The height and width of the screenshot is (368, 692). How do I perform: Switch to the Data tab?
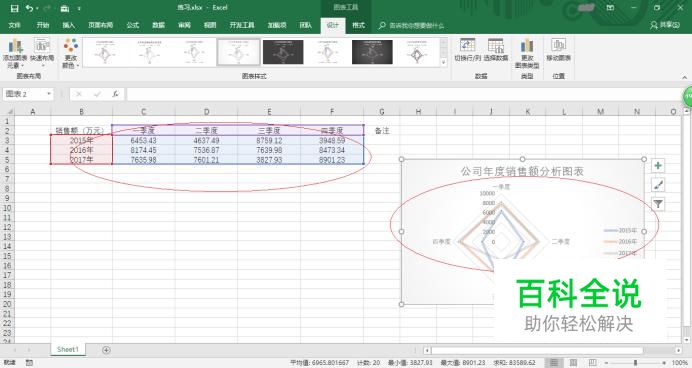pos(158,25)
